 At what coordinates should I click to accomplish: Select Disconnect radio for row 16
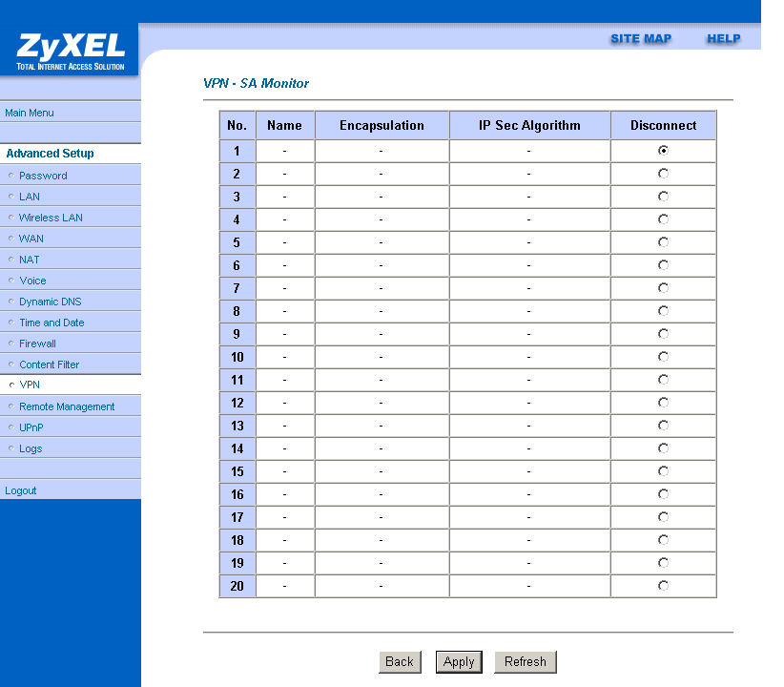coord(663,494)
